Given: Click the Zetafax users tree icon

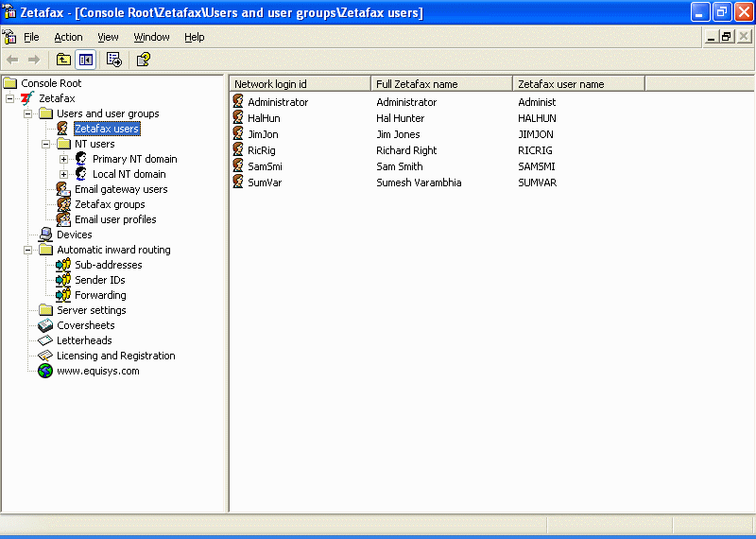Looking at the screenshot, I should [x=63, y=129].
